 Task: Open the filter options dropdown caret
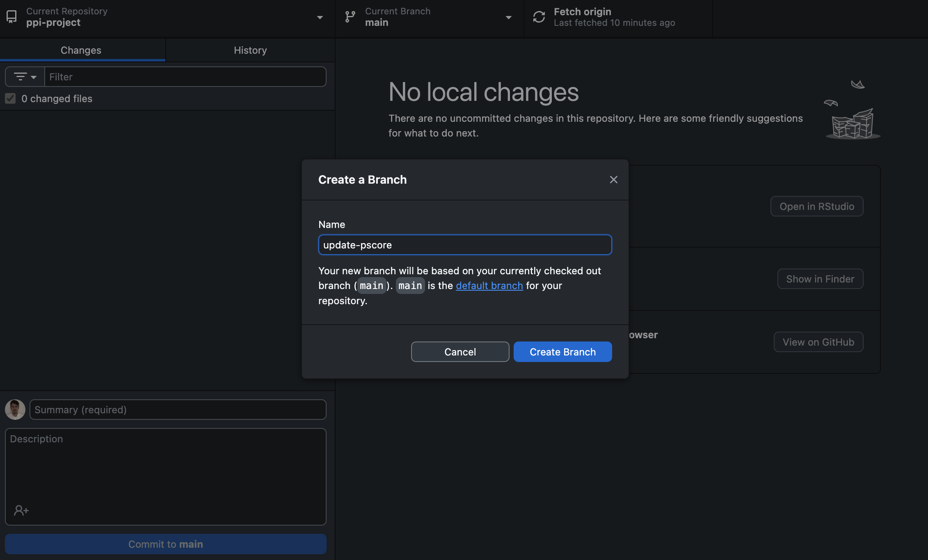(x=34, y=77)
